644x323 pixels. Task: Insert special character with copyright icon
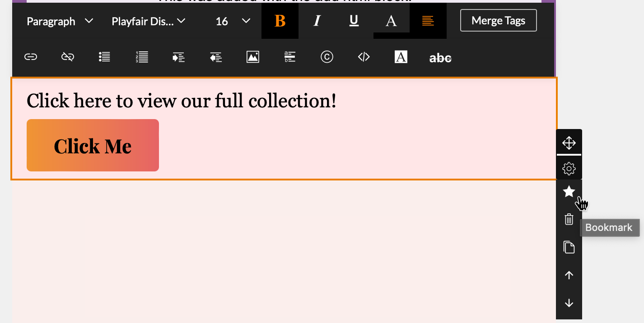pos(327,57)
